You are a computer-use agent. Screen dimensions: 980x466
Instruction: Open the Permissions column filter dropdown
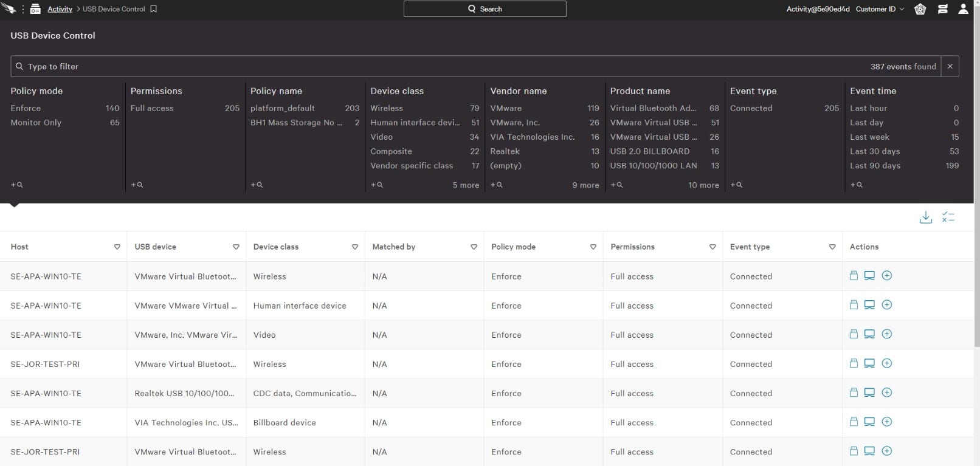tap(713, 247)
